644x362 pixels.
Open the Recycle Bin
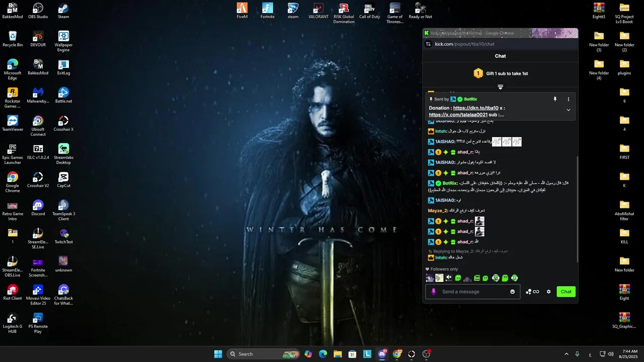(x=13, y=39)
